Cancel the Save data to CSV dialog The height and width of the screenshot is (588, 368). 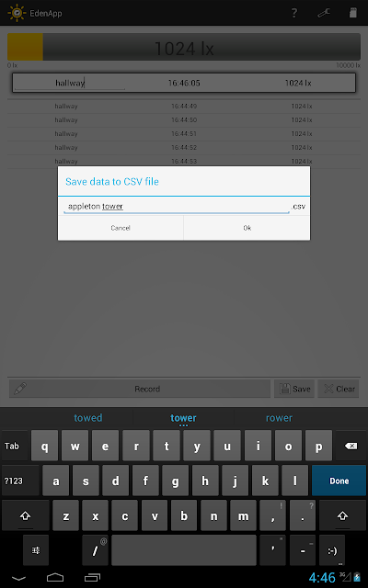pyautogui.click(x=121, y=228)
